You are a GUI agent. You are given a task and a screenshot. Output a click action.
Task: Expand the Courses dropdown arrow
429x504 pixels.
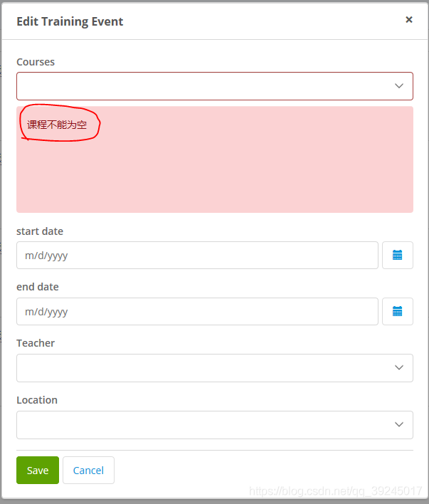pos(399,86)
